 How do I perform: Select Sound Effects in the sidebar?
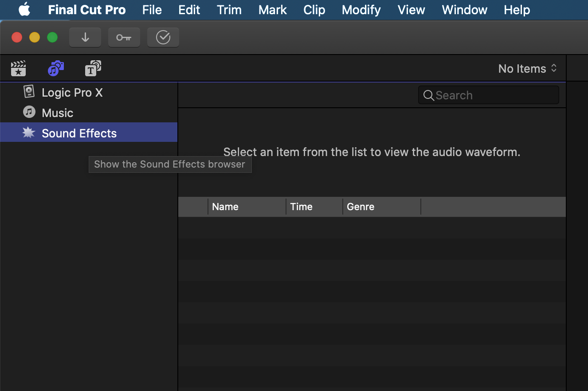(x=79, y=133)
